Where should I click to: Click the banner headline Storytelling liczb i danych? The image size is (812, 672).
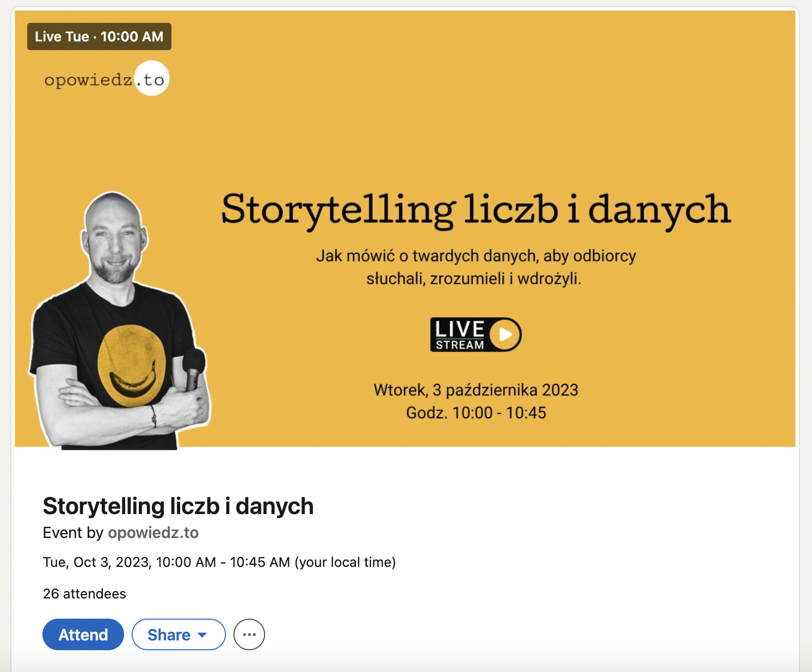(x=476, y=210)
